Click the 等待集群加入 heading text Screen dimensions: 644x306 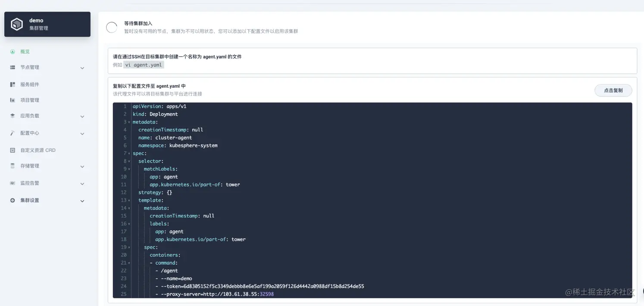point(138,24)
